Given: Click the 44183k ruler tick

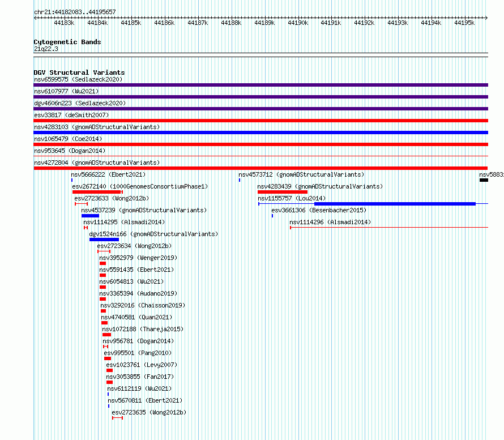Looking at the screenshot, I should (x=64, y=23).
